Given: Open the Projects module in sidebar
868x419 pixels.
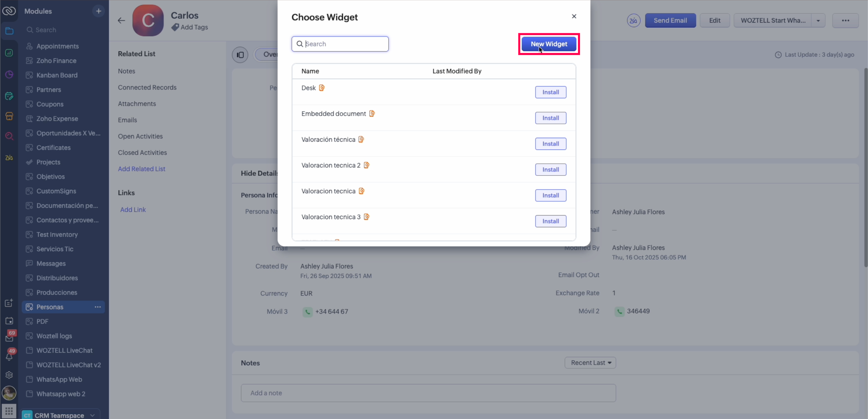Looking at the screenshot, I should click(48, 162).
